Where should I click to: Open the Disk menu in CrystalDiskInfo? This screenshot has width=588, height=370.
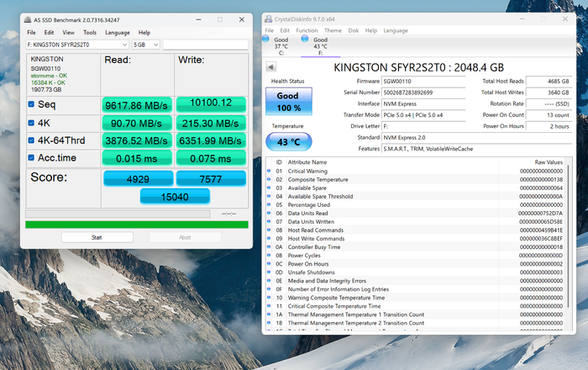[x=354, y=30]
